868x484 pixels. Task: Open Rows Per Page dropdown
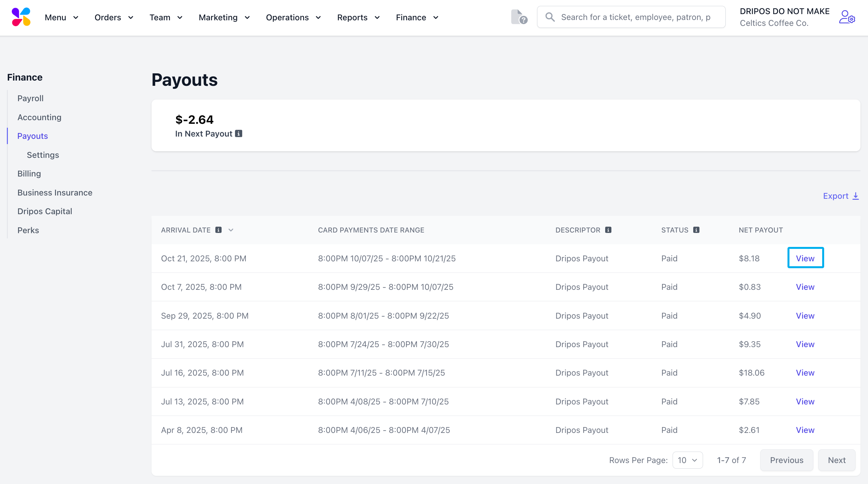(x=687, y=460)
